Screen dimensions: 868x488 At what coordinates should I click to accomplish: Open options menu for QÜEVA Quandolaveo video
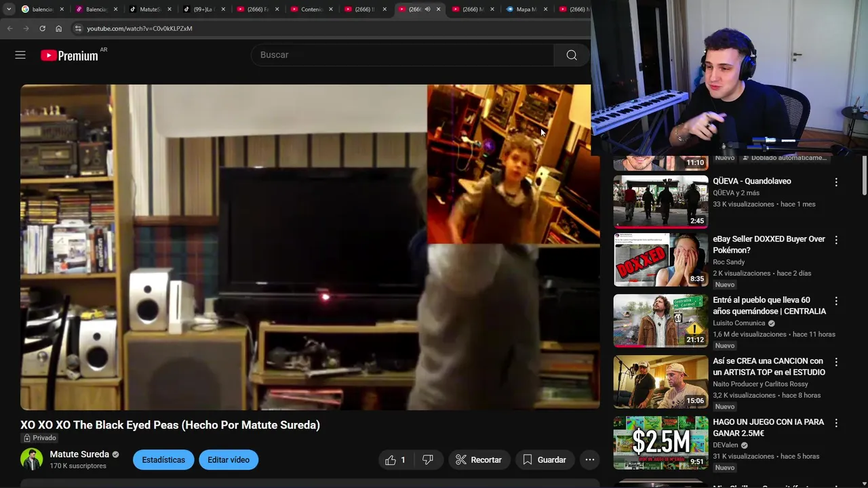[836, 182]
